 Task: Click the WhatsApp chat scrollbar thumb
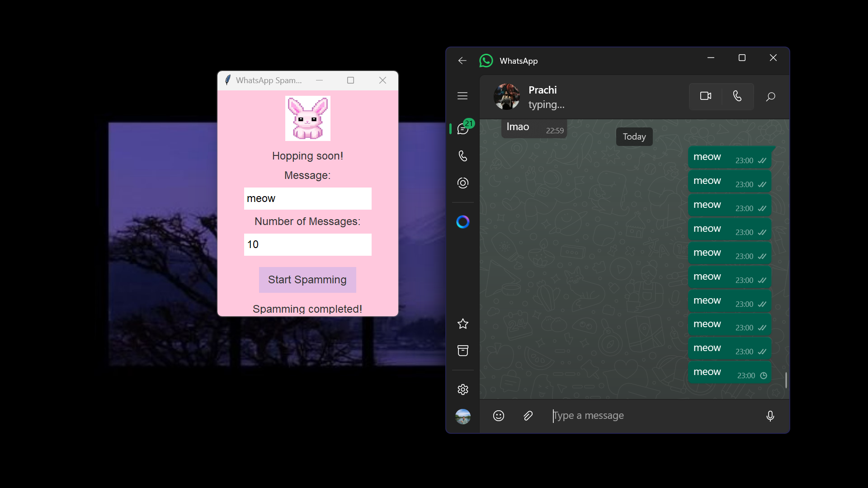[786, 380]
